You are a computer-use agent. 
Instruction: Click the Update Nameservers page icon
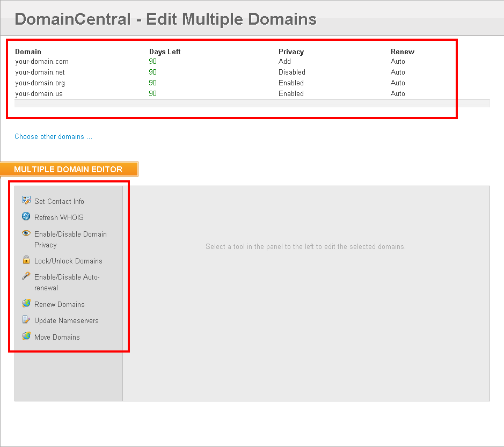[26, 320]
